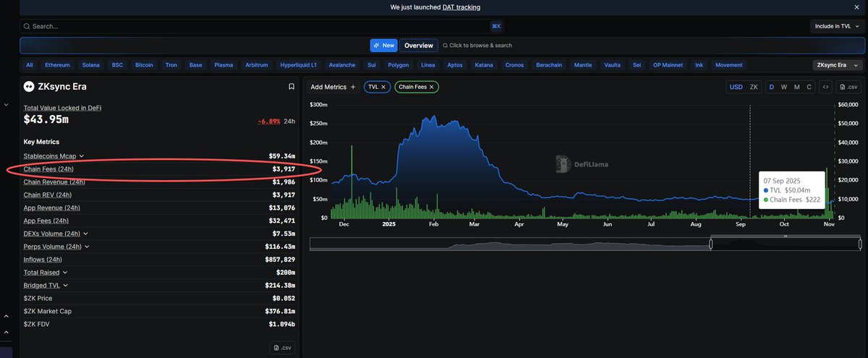Download key metrics .csv file
This screenshot has width=868, height=358.
point(283,348)
